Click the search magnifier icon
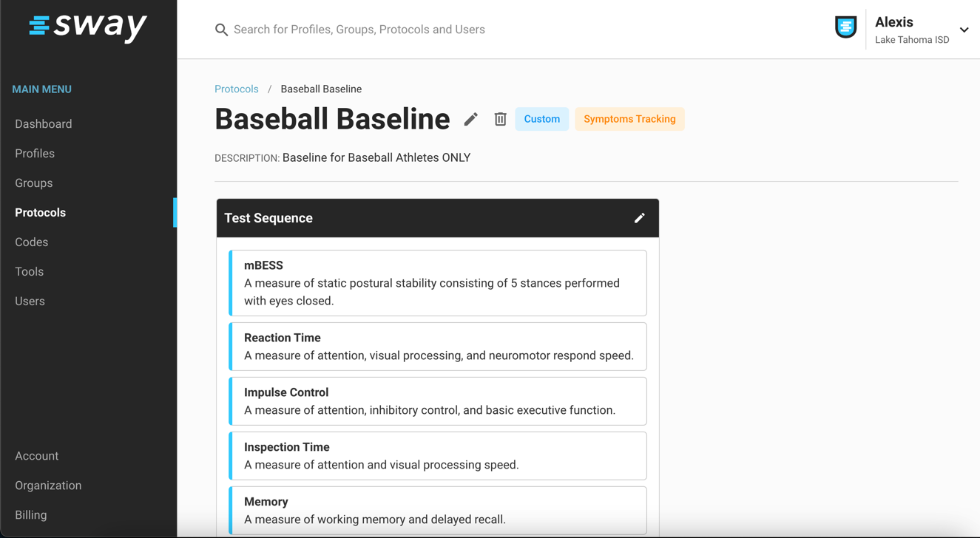Screen dimensions: 980x538 (x=221, y=30)
